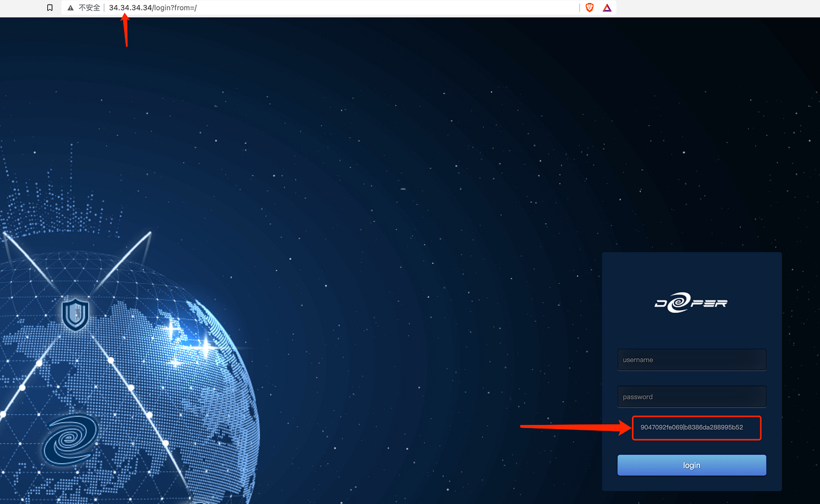This screenshot has height=504, width=820.
Task: Select the 34.34.34.34/login URL text
Action: tap(153, 8)
